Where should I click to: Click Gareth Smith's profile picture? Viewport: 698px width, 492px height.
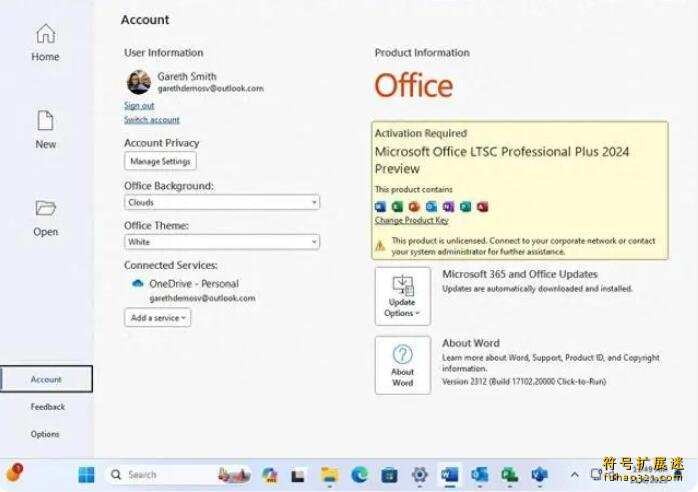pos(138,82)
